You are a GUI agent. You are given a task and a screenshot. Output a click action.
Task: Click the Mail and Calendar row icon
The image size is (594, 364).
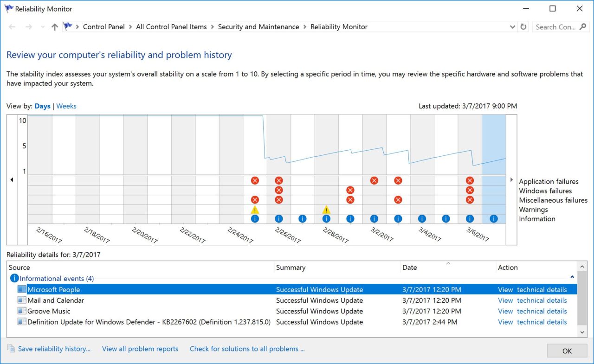tap(22, 300)
